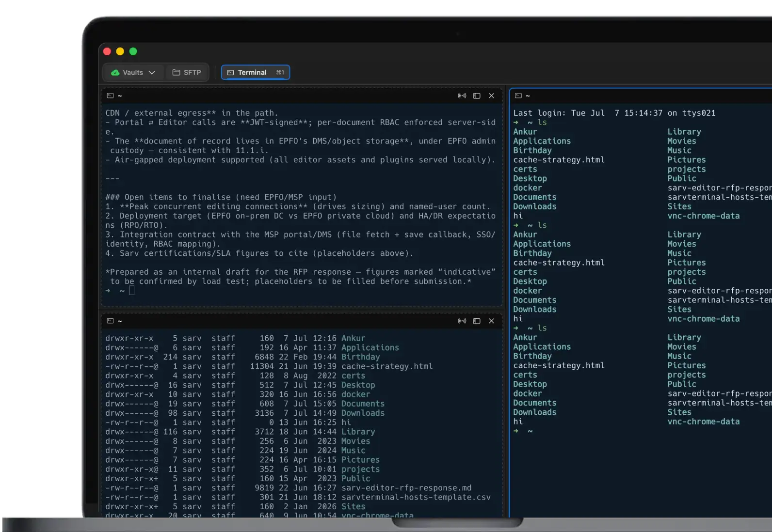Click certs in the 8 Aug 2022 row
The height and width of the screenshot is (532, 772).
(353, 376)
